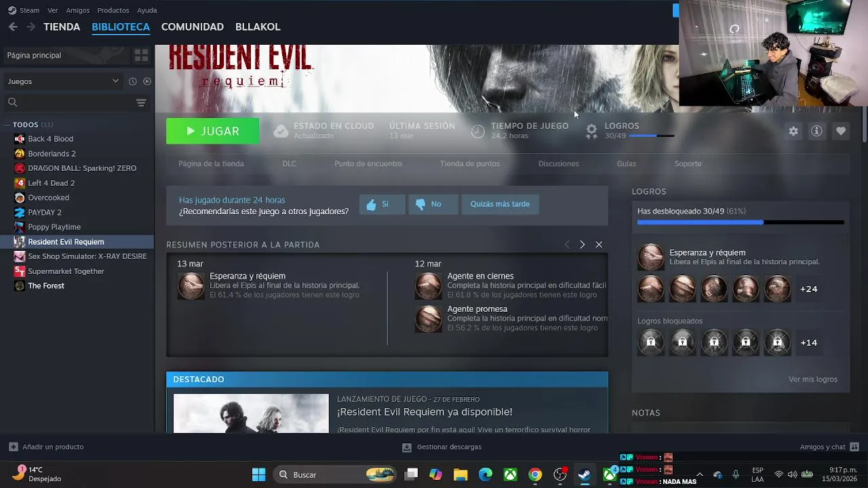
Task: Open the Discusiones tab
Action: coord(559,164)
